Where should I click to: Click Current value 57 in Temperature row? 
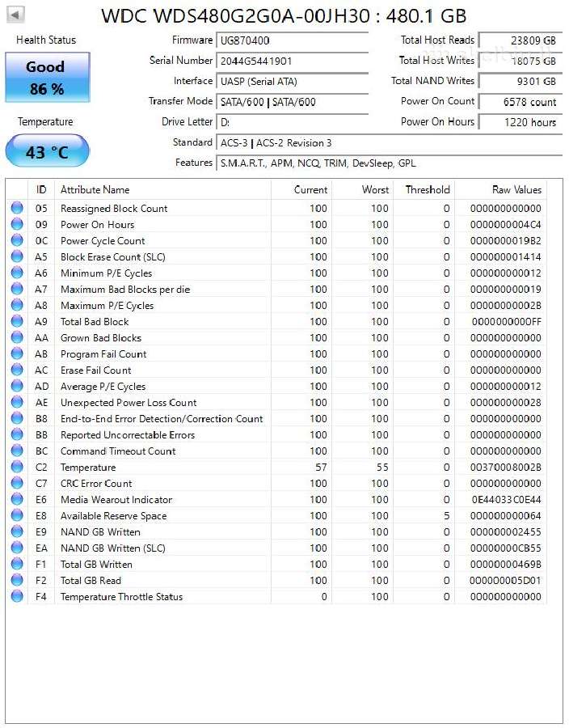tap(321, 467)
